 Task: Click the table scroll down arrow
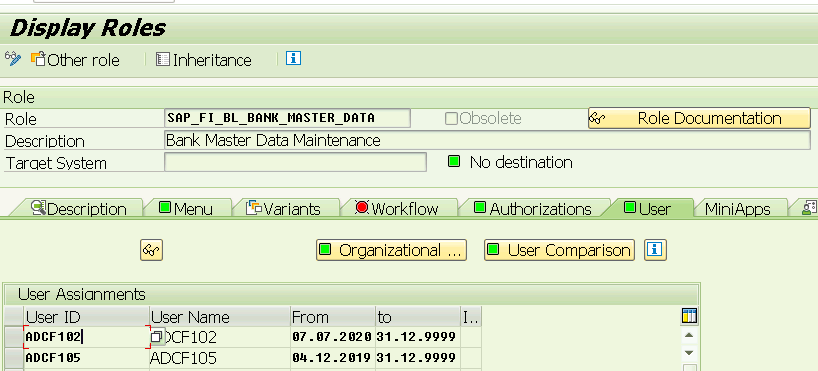[689, 353]
